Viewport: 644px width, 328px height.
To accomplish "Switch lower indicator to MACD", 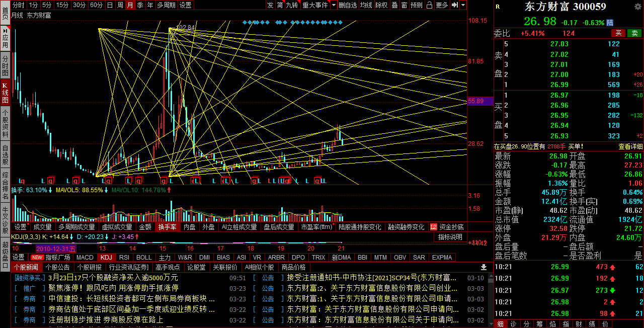I will [85, 257].
